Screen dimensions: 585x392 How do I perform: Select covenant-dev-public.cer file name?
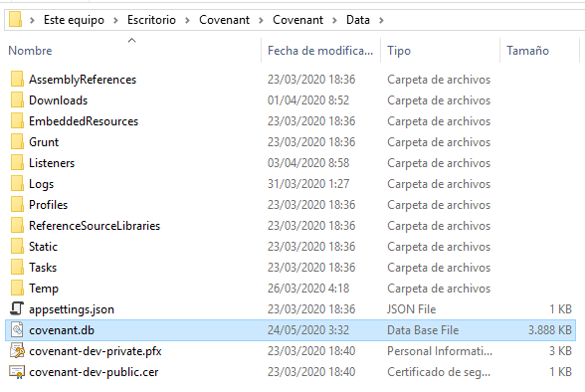[94, 372]
